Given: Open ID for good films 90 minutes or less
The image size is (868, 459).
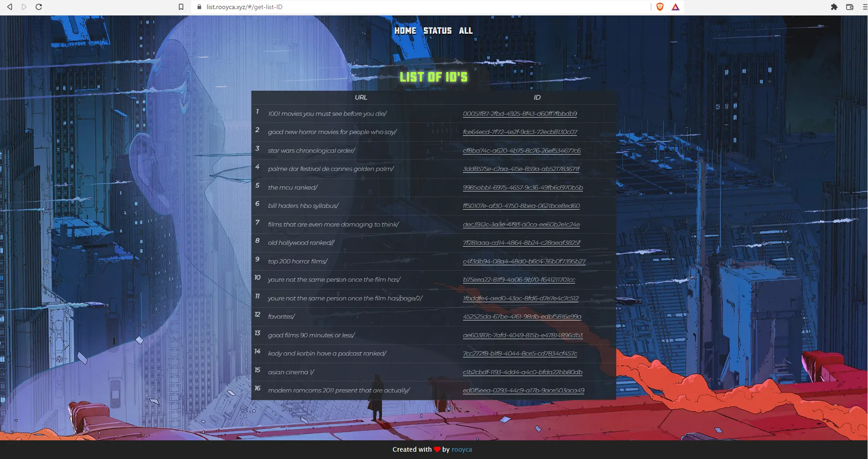Looking at the screenshot, I should [523, 335].
